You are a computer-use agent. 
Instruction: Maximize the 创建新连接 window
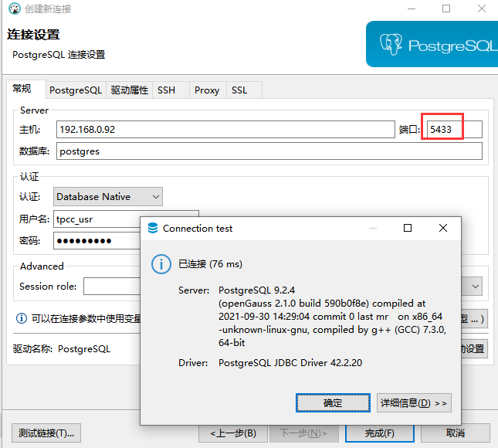[x=446, y=8]
